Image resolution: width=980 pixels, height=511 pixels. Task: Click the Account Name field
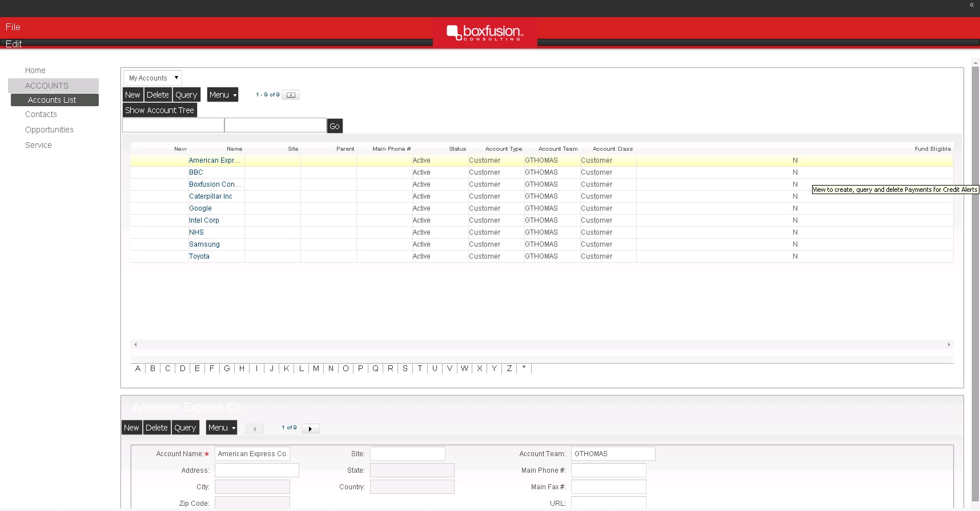pyautogui.click(x=252, y=454)
